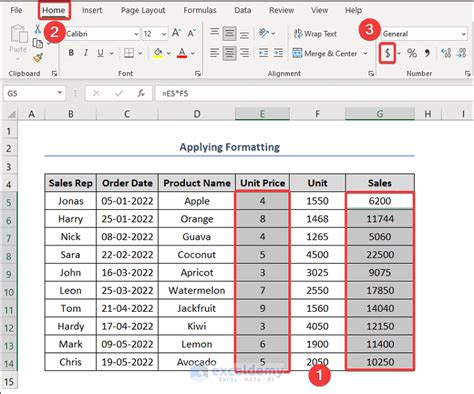474x394 pixels.
Task: Align text right
Action: (x=244, y=53)
